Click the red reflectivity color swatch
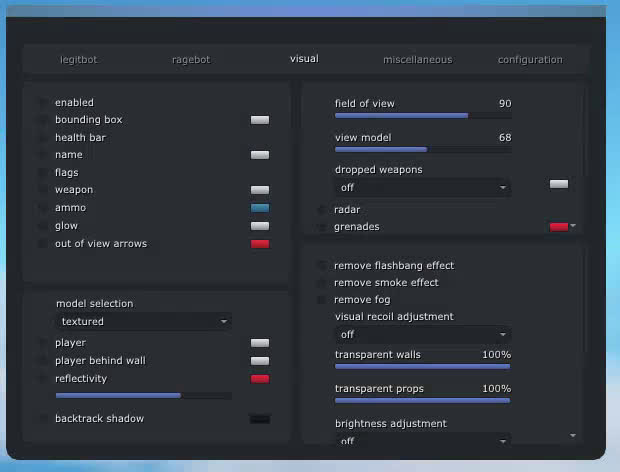This screenshot has width=620, height=472. point(260,379)
